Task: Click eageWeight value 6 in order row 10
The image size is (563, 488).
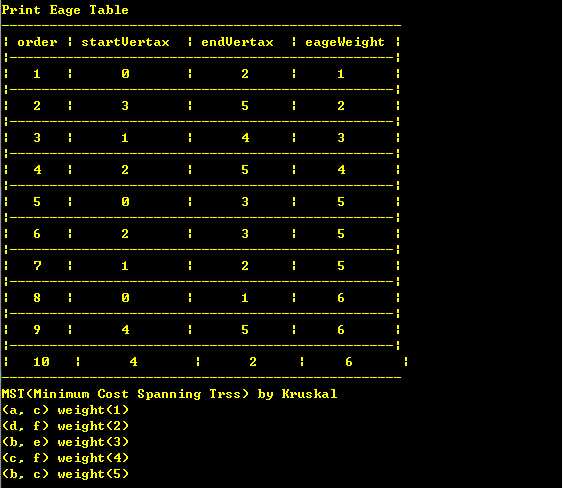Action: 349,362
